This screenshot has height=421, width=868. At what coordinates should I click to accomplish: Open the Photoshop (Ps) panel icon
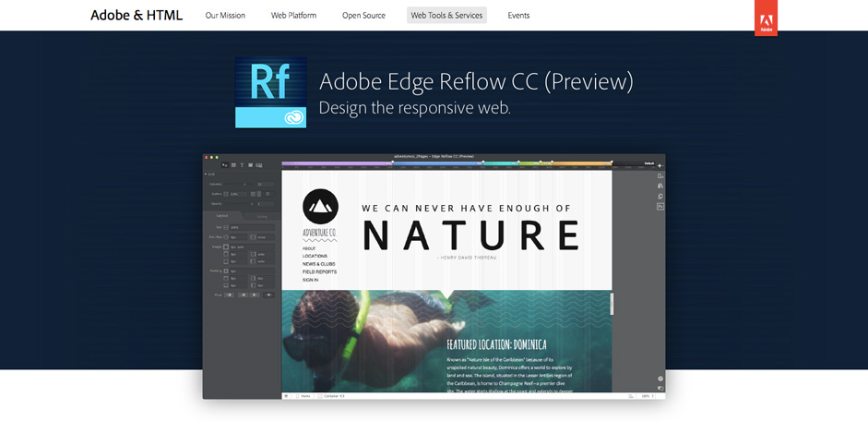(660, 206)
